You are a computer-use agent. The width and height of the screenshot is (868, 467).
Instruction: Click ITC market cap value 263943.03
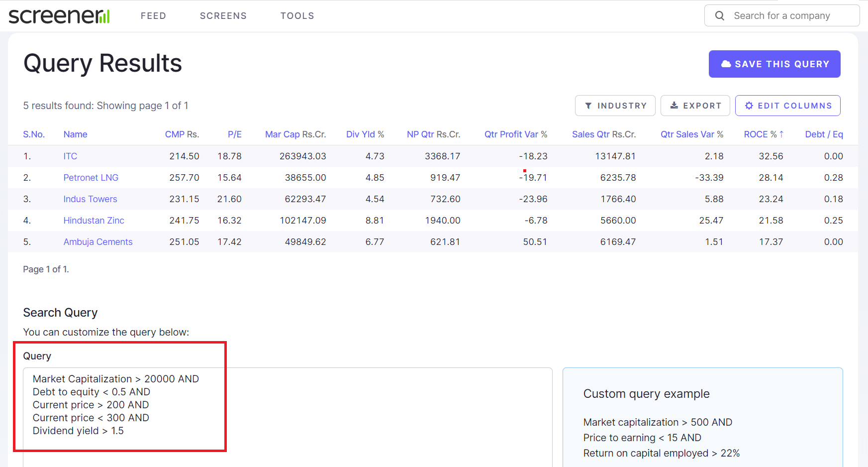tap(303, 156)
